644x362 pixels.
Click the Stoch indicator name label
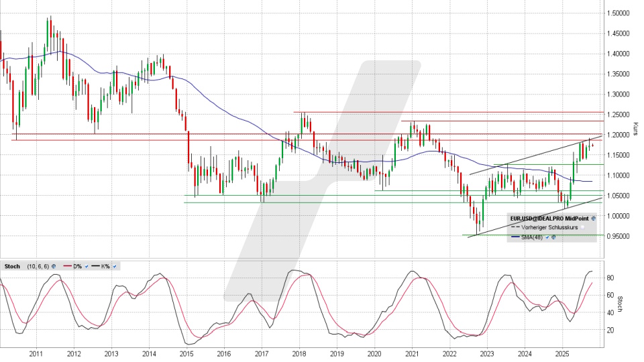coord(11,266)
